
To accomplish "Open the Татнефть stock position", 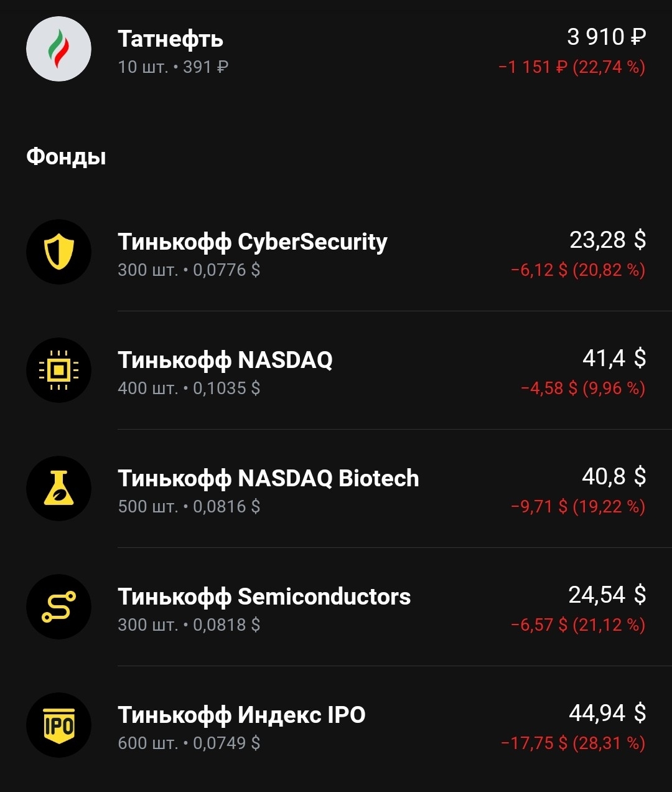I will click(336, 50).
